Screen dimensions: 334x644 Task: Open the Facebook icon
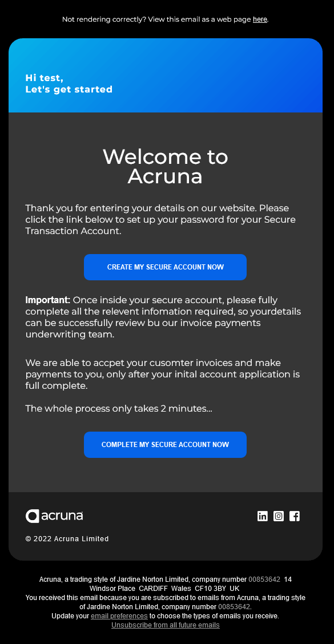[x=295, y=516]
